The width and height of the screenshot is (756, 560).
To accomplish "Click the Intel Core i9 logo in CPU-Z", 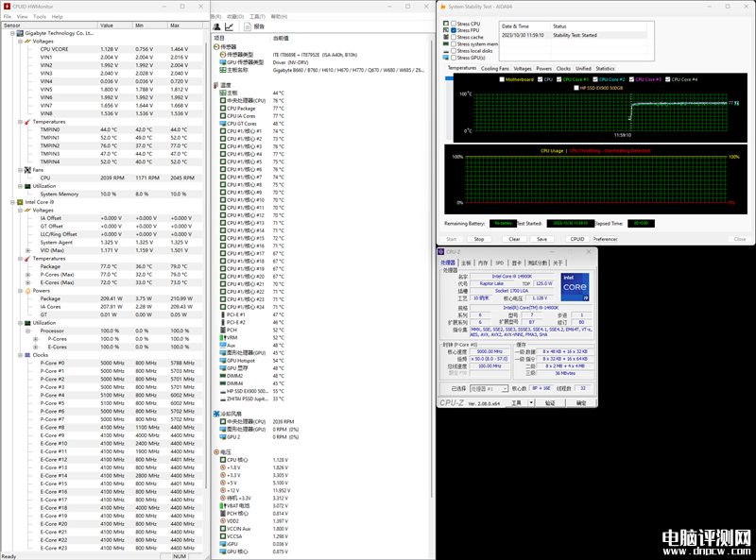I will tap(576, 287).
